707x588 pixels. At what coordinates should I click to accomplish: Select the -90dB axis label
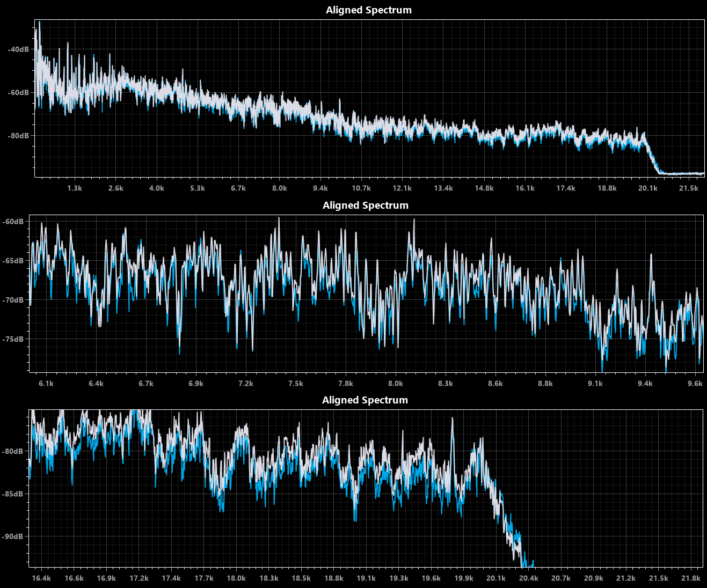tap(13, 536)
